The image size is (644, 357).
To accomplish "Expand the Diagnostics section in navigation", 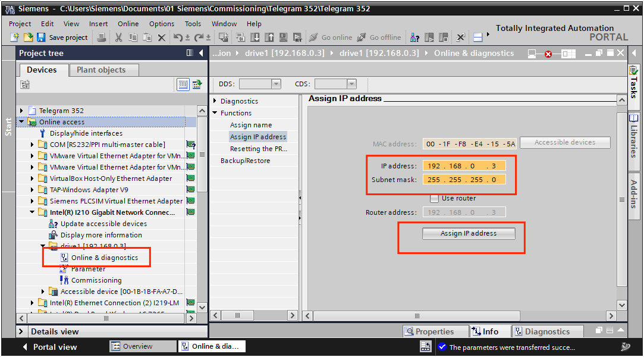I will pos(215,101).
